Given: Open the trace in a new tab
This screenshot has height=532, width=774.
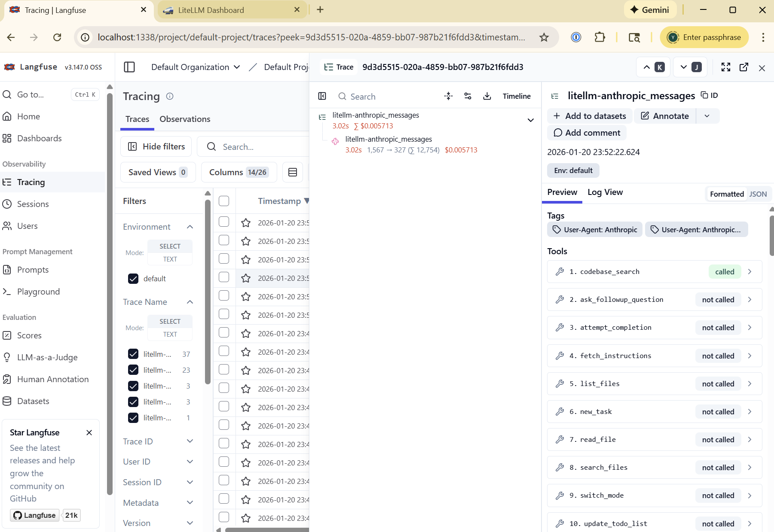Looking at the screenshot, I should [744, 67].
